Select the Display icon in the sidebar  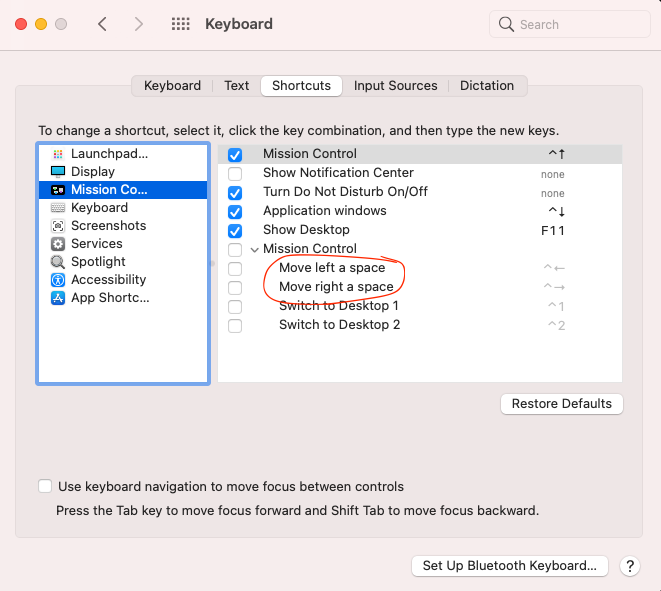pos(58,172)
